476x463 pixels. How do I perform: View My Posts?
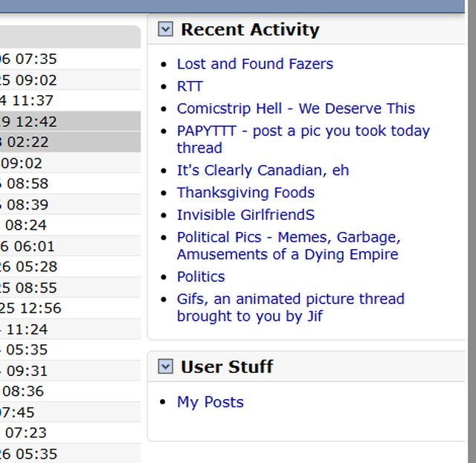tap(210, 402)
